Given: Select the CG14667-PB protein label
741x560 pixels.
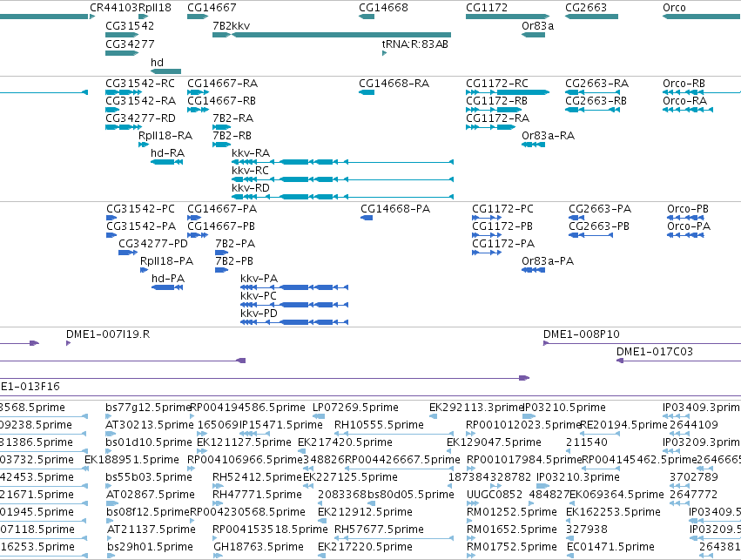Looking at the screenshot, I should (x=221, y=226).
